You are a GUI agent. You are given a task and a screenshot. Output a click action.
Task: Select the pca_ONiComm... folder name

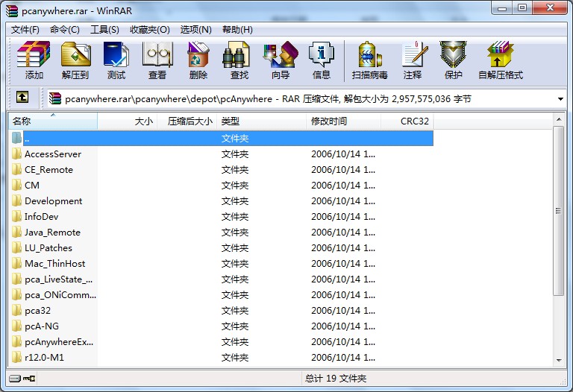[x=60, y=295]
